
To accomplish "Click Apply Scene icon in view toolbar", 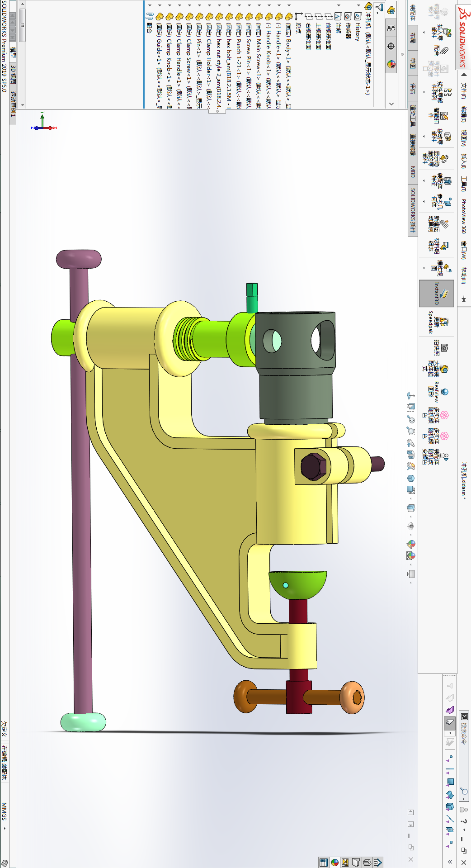I will pos(411,555).
